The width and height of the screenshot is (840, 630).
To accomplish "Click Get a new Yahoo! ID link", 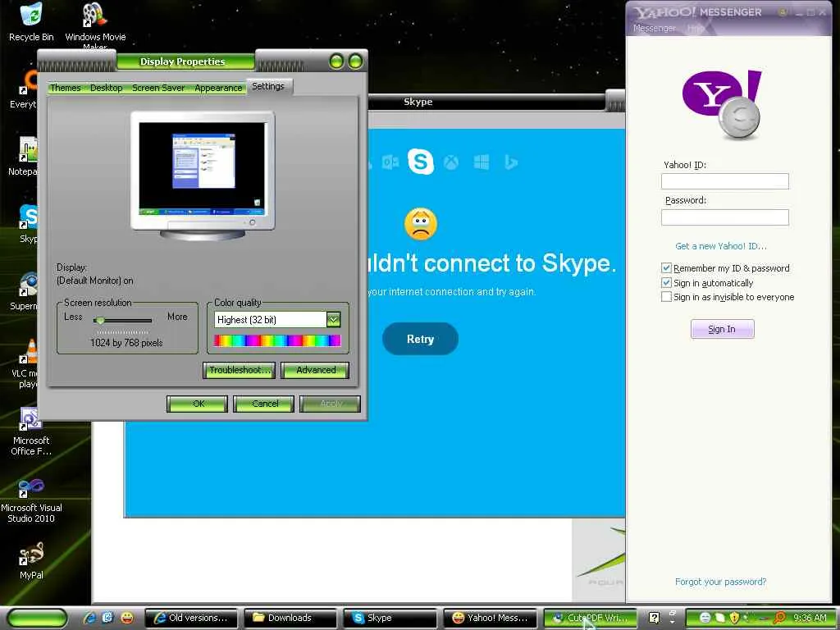I will pyautogui.click(x=720, y=246).
